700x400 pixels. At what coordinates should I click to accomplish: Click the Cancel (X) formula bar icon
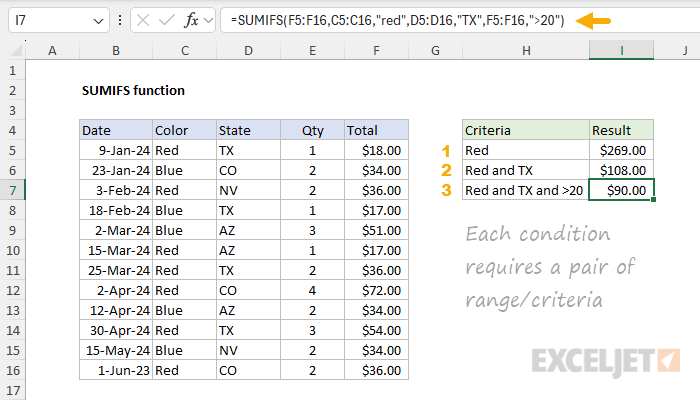(x=143, y=20)
